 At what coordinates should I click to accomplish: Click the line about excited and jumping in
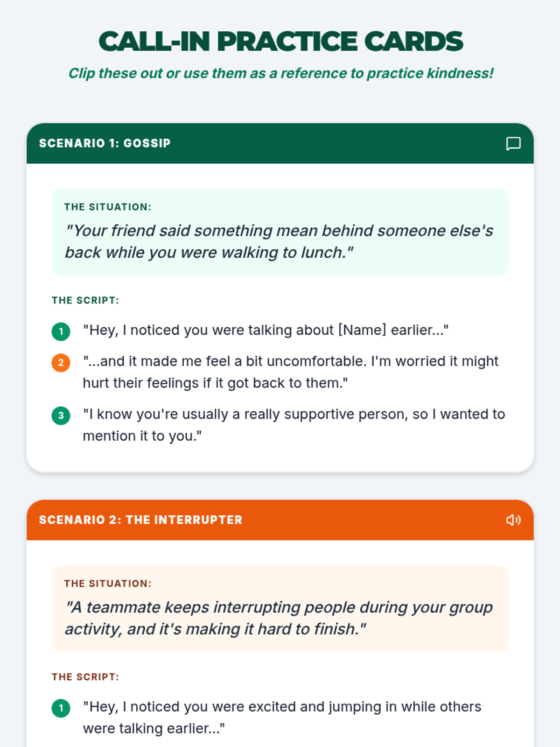(x=282, y=718)
